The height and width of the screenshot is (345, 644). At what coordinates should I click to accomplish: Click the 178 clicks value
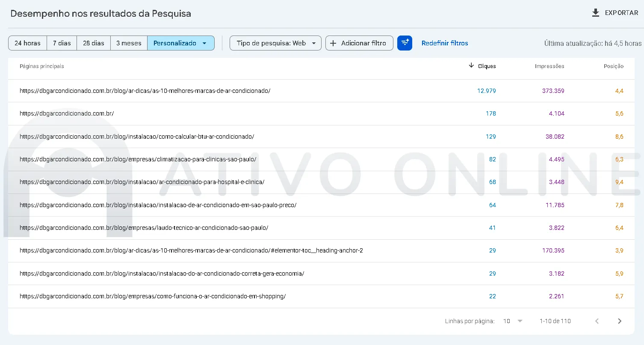491,114
